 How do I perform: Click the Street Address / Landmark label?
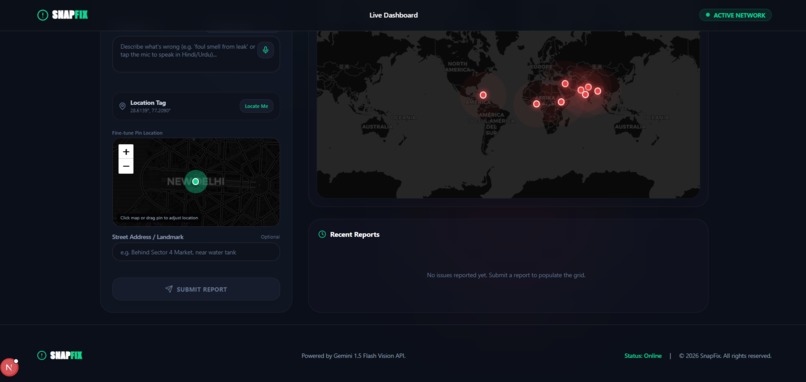click(148, 237)
